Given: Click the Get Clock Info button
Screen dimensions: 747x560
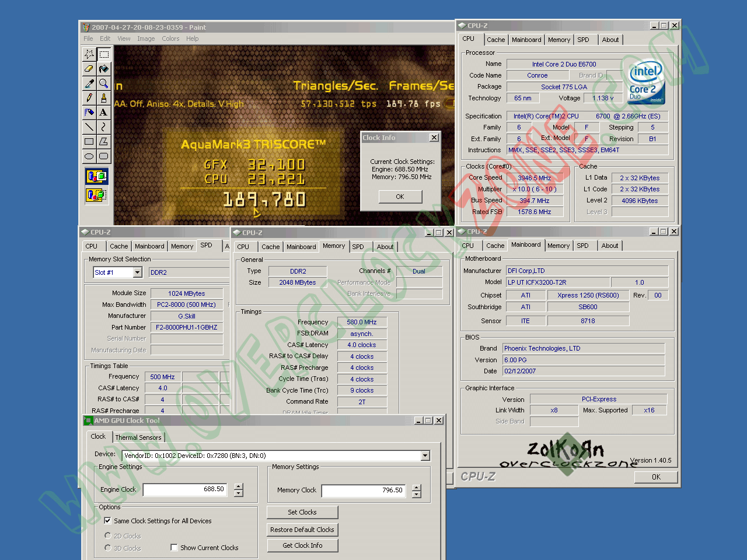Looking at the screenshot, I should pyautogui.click(x=302, y=545).
